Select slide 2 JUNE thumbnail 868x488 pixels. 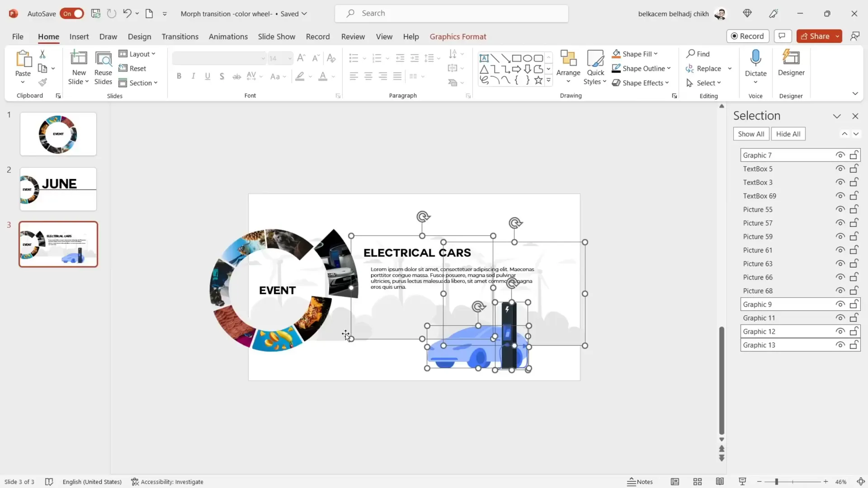coord(58,189)
